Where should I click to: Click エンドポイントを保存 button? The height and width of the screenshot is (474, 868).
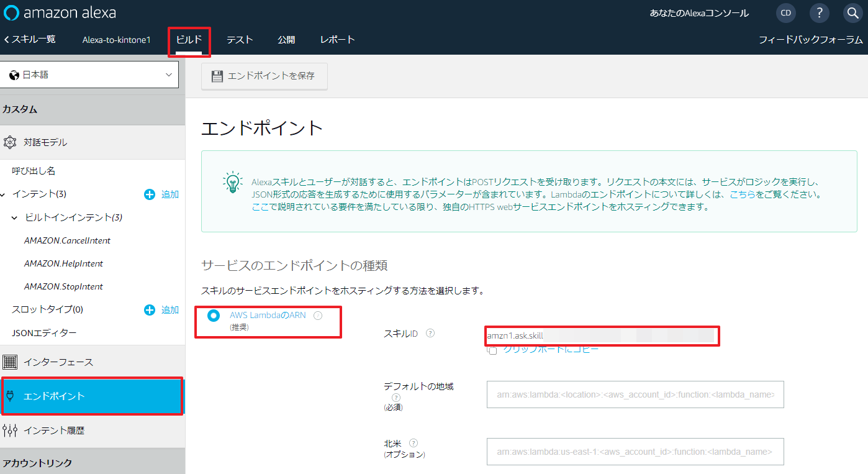pyautogui.click(x=264, y=76)
